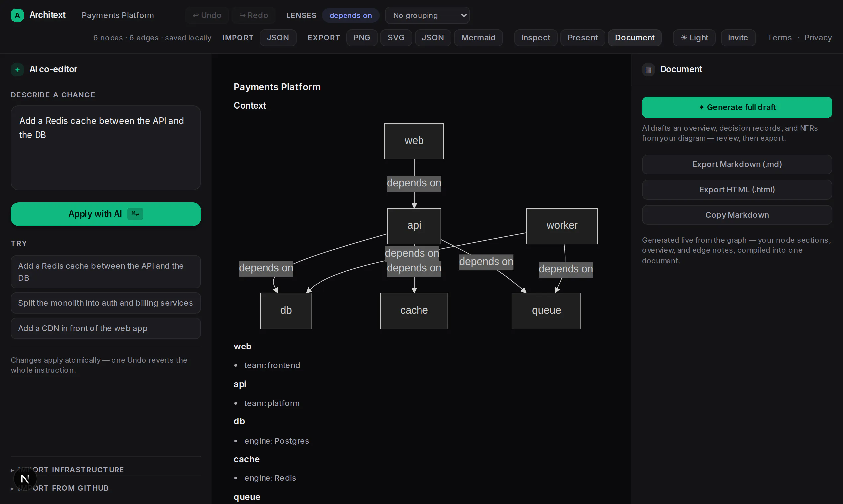Toggle the Light theme button
The image size is (843, 504).
coord(694,38)
